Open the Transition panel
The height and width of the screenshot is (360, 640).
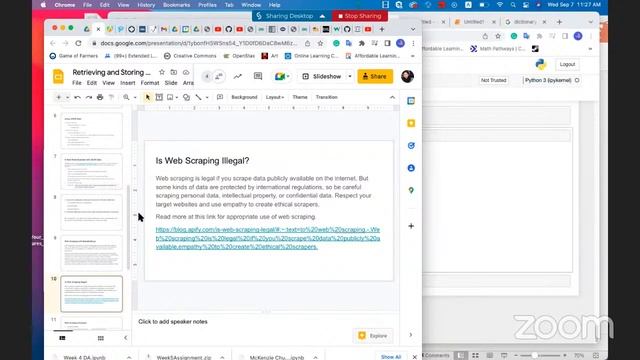(x=327, y=97)
